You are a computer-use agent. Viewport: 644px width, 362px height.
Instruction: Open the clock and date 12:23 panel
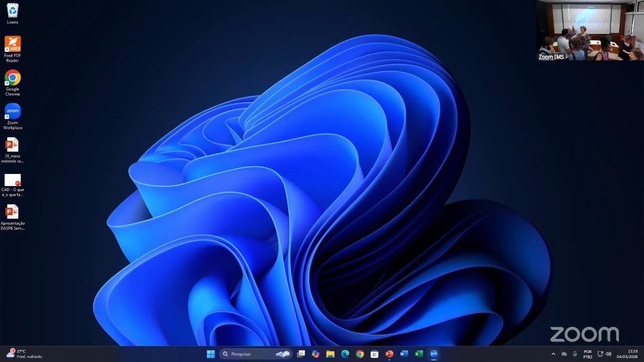click(x=627, y=354)
